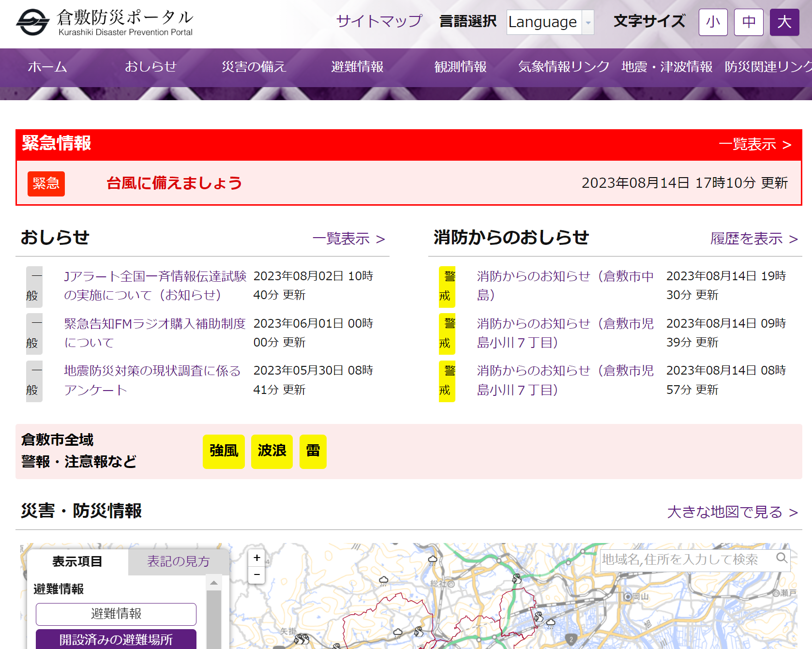Toggle the 避難情報 map layer button
Image resolution: width=812 pixels, height=649 pixels.
pos(116,614)
